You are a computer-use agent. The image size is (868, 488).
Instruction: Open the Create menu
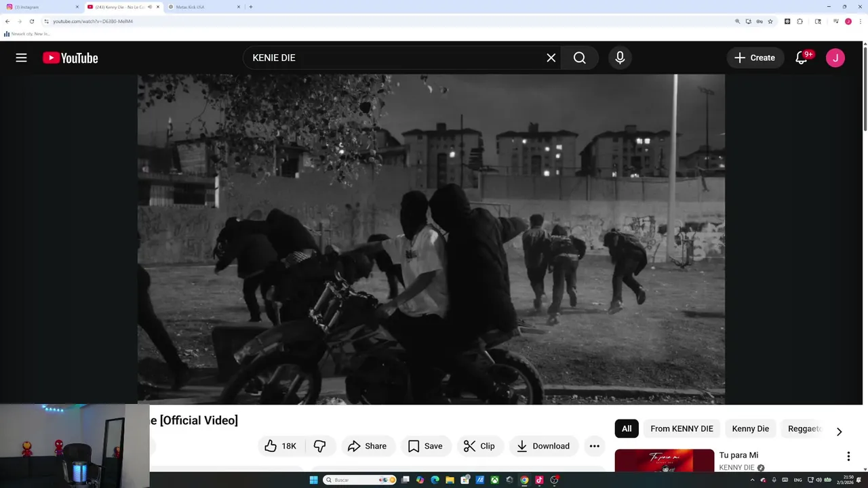pos(755,58)
